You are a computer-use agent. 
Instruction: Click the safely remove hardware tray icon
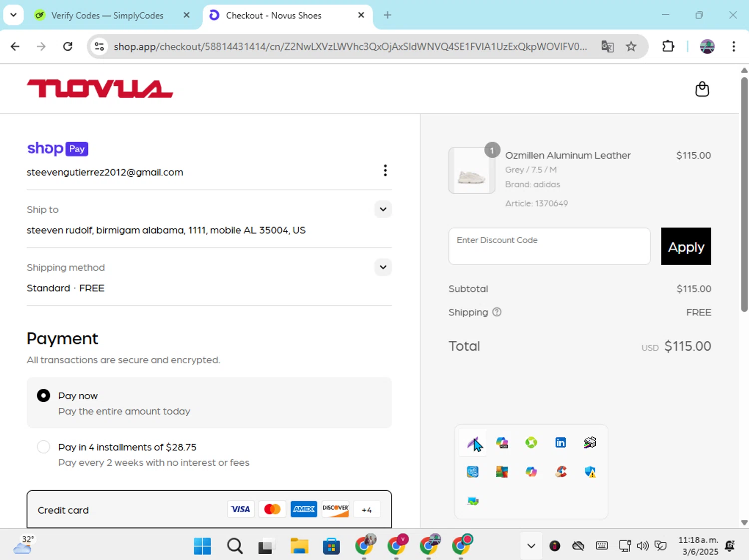point(472,501)
